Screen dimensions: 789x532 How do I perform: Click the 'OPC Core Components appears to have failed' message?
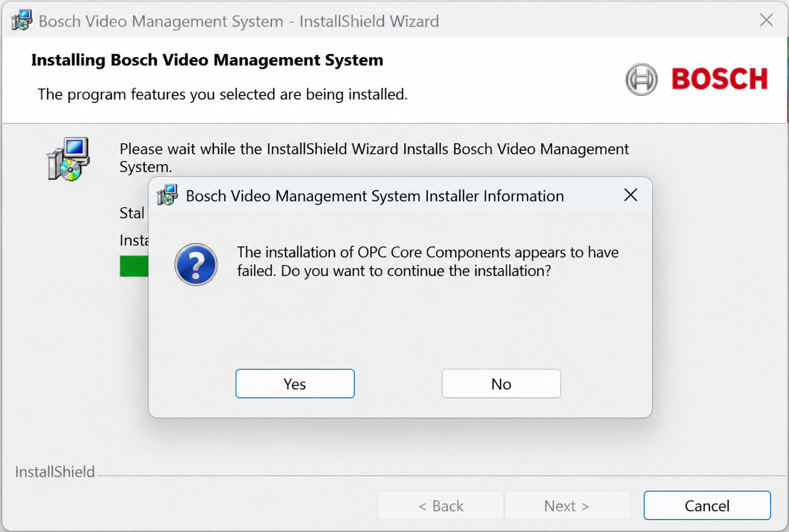pyautogui.click(x=428, y=261)
